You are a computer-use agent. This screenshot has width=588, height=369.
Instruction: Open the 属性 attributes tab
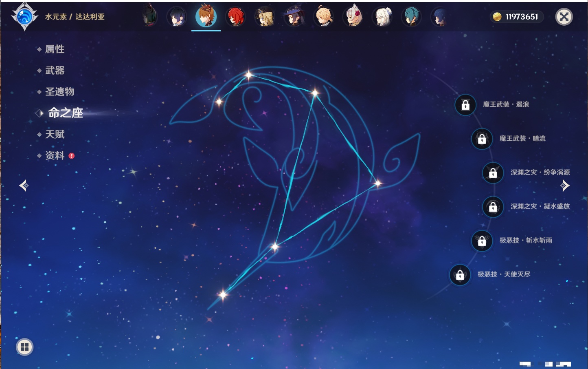(55, 49)
